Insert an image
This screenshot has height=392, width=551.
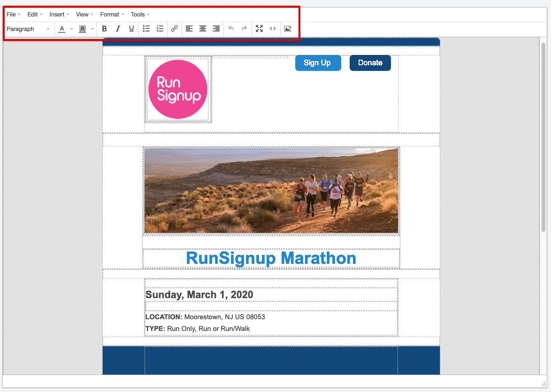[287, 29]
